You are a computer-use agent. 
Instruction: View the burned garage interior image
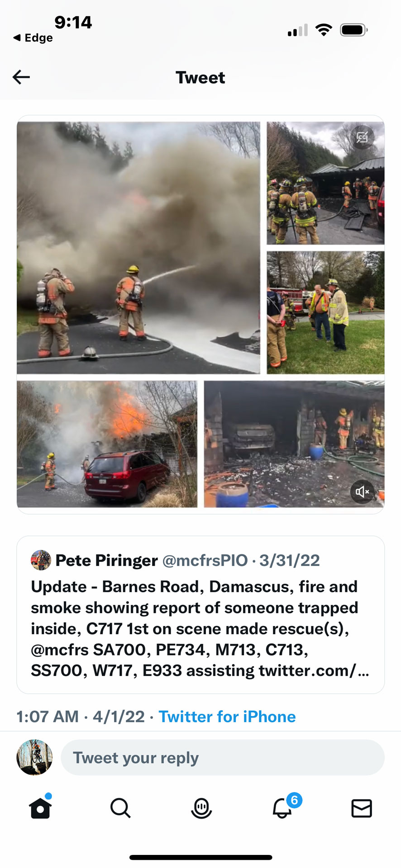click(x=294, y=444)
